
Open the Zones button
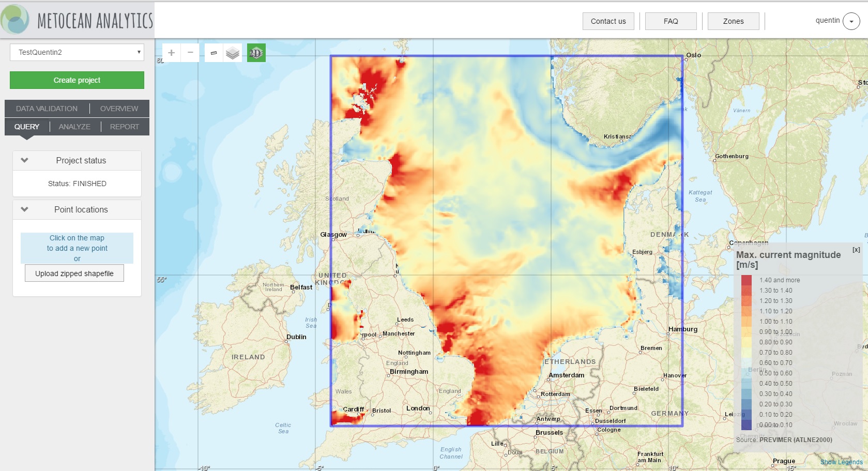pos(734,21)
